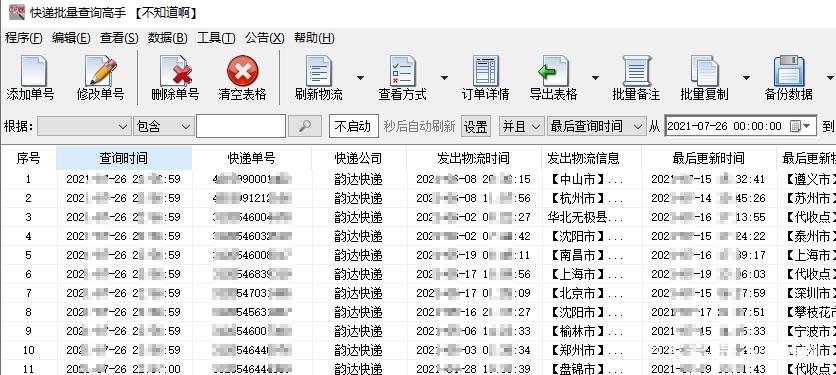Image resolution: width=836 pixels, height=375 pixels.
Task: Click the magnifier search button
Action: (305, 126)
